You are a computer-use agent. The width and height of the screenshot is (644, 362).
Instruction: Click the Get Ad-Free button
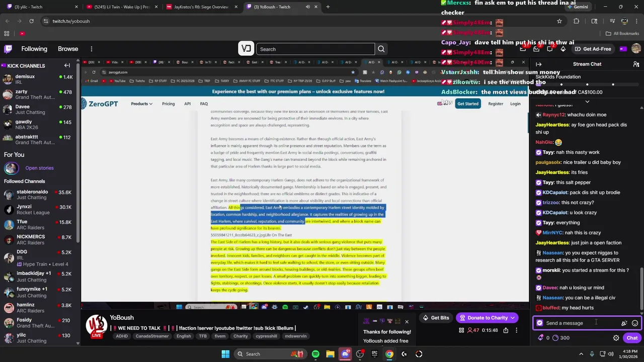pyautogui.click(x=592, y=49)
